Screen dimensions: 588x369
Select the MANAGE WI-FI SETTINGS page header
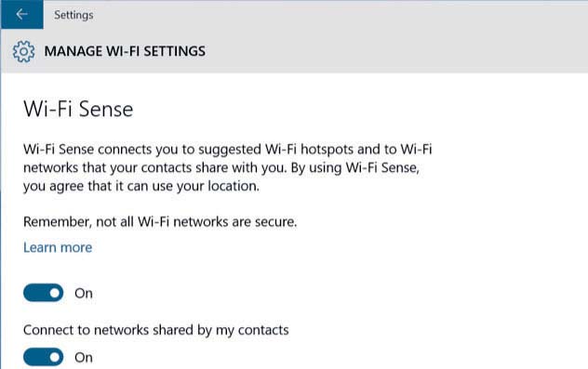pos(125,51)
